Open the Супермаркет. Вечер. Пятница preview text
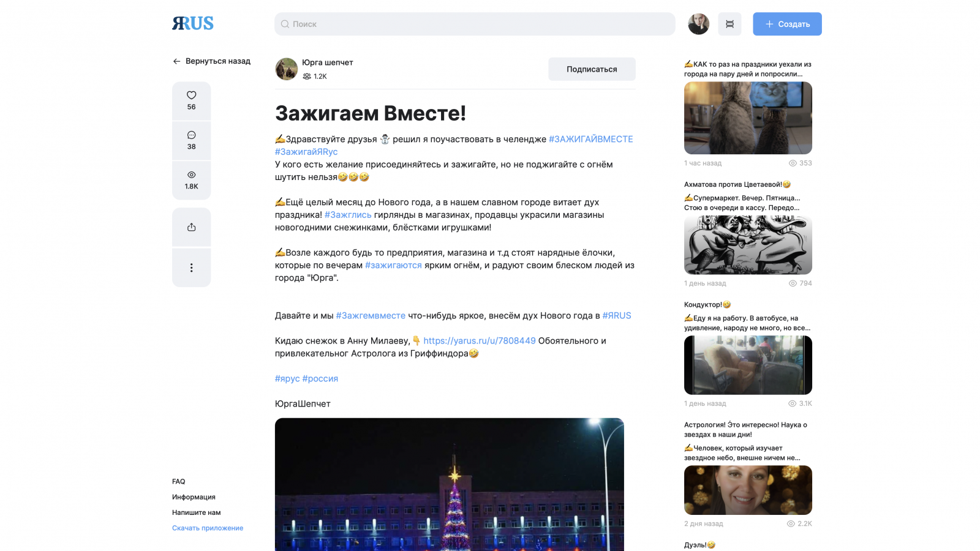Viewport: 980px width, 551px height. [x=742, y=203]
